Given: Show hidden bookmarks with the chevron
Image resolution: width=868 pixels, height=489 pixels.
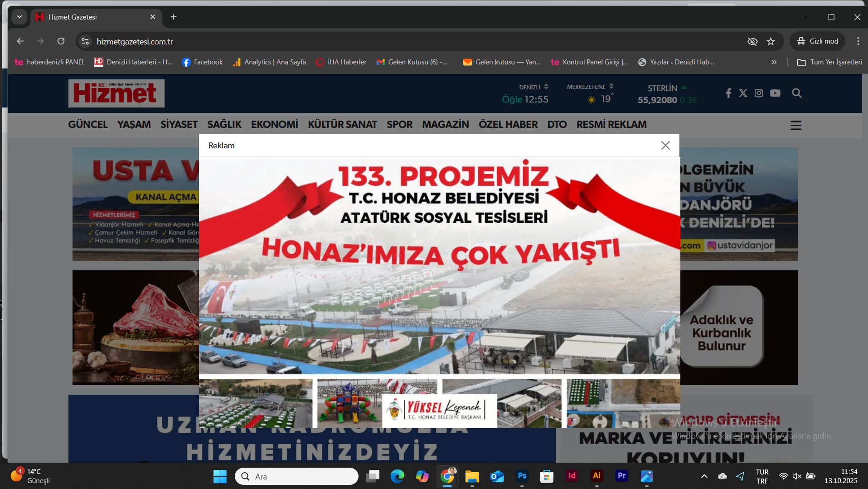Looking at the screenshot, I should (x=774, y=62).
